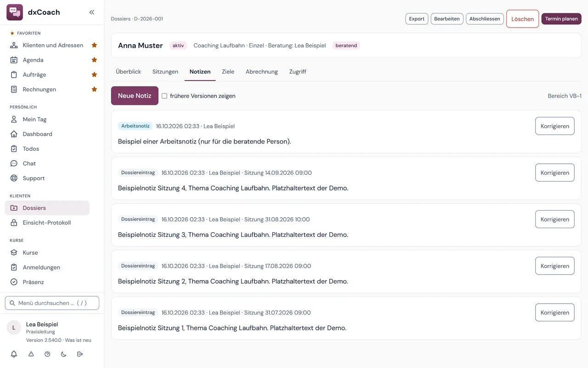588x368 pixels.
Task: Toggle dark mode moon icon
Action: tap(63, 354)
